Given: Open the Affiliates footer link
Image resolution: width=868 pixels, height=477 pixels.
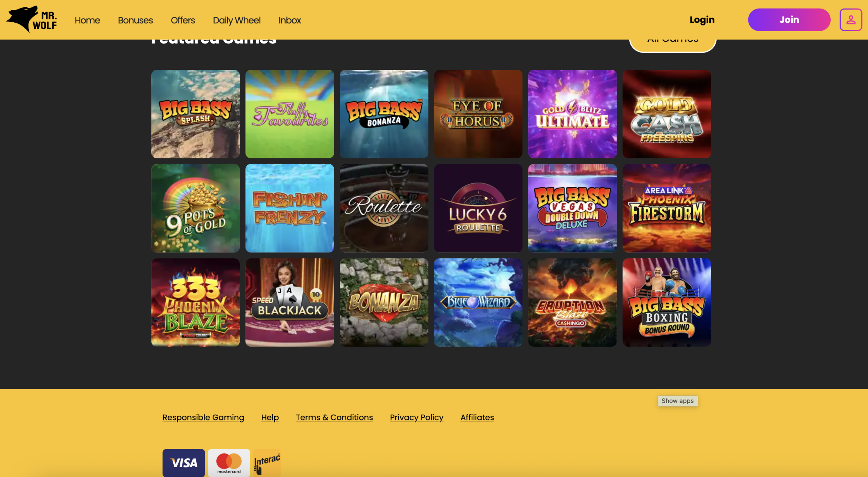Looking at the screenshot, I should pyautogui.click(x=477, y=417).
